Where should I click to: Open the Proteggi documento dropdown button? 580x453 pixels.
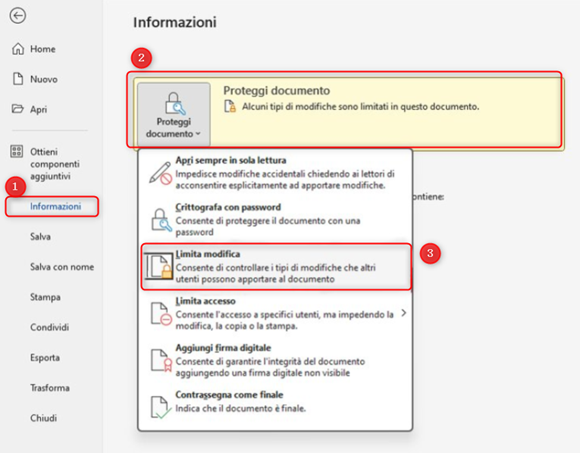[x=173, y=114]
